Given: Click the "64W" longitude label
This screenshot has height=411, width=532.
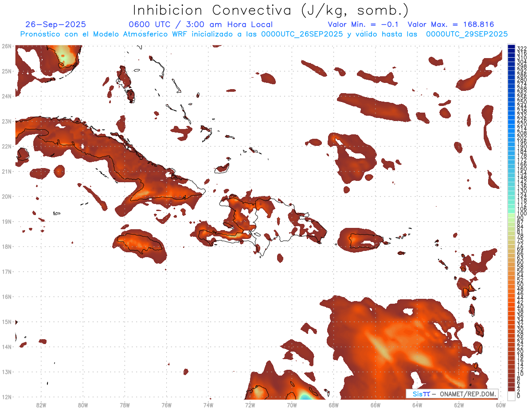Looking at the screenshot, I should tap(417, 405).
